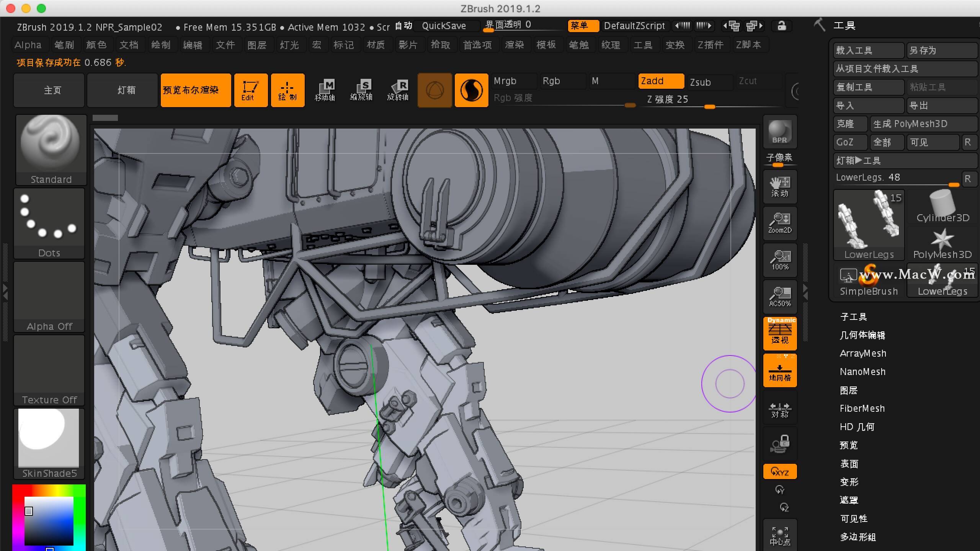Click the 另存为 save as button

(942, 51)
